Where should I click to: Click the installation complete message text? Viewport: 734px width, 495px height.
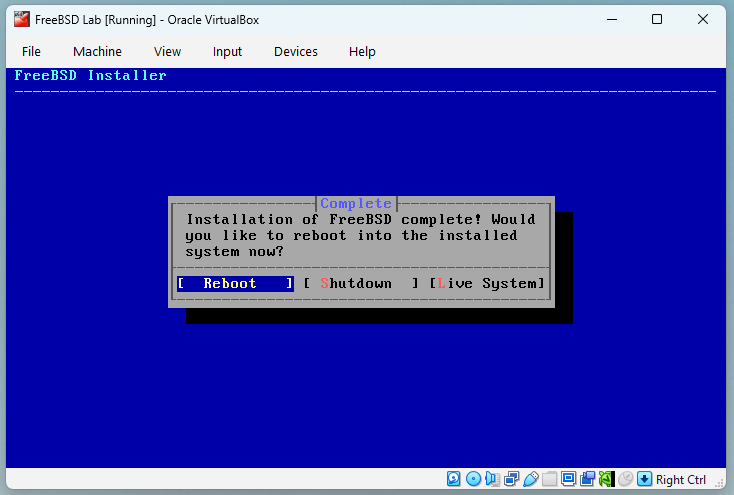pyautogui.click(x=360, y=236)
